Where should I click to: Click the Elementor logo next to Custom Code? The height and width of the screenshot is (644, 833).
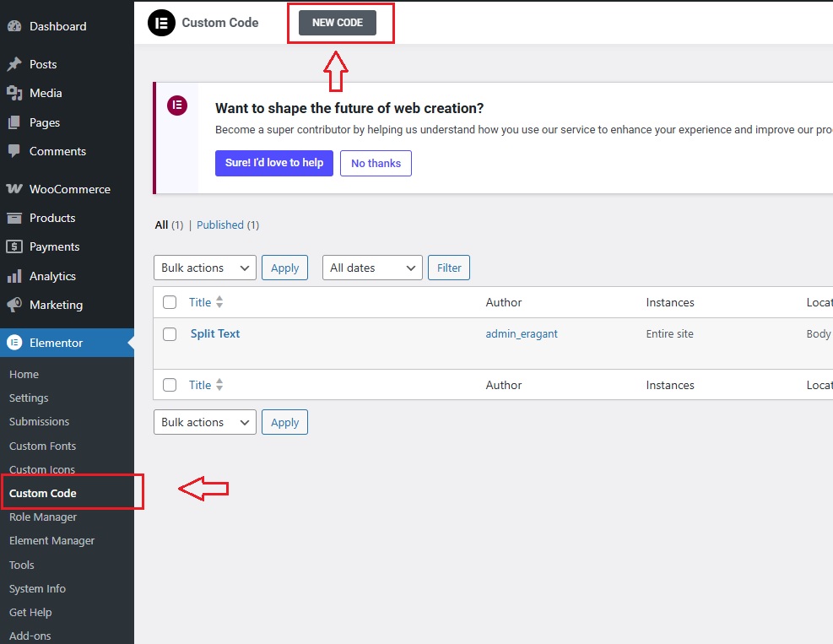tap(161, 23)
